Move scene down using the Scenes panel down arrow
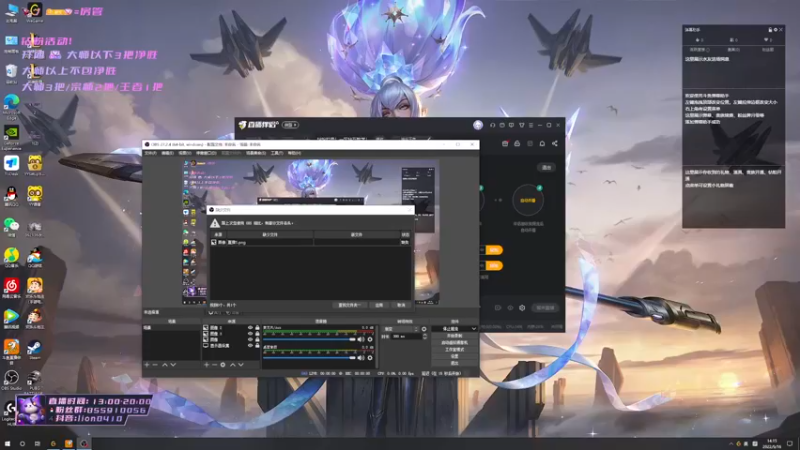 173,365
